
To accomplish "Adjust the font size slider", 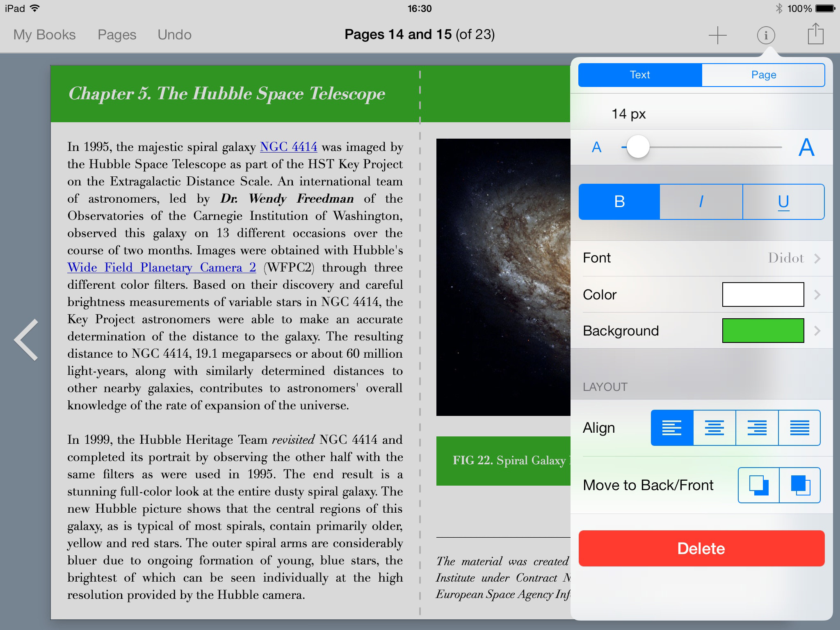I will (639, 146).
